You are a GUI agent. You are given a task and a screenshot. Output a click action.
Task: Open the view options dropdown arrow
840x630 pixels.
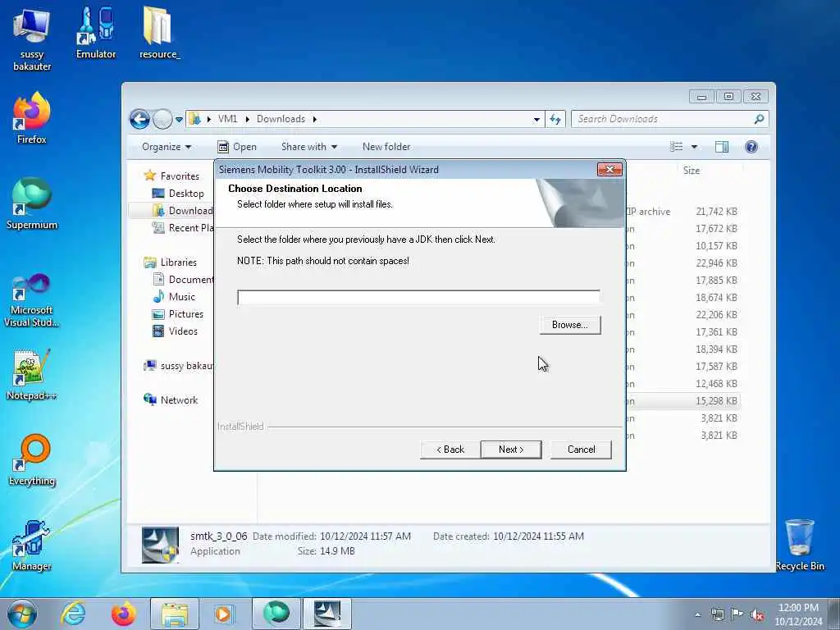pyautogui.click(x=694, y=147)
